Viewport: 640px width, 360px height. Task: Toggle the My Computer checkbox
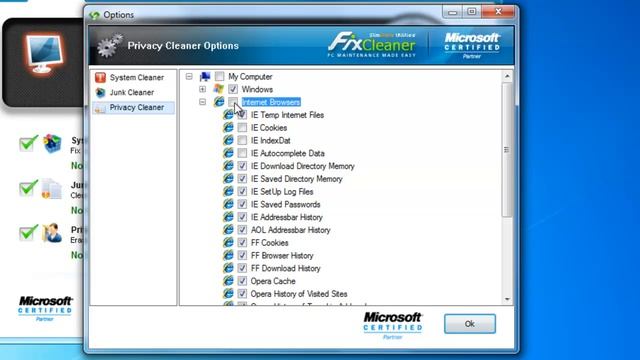[220, 76]
